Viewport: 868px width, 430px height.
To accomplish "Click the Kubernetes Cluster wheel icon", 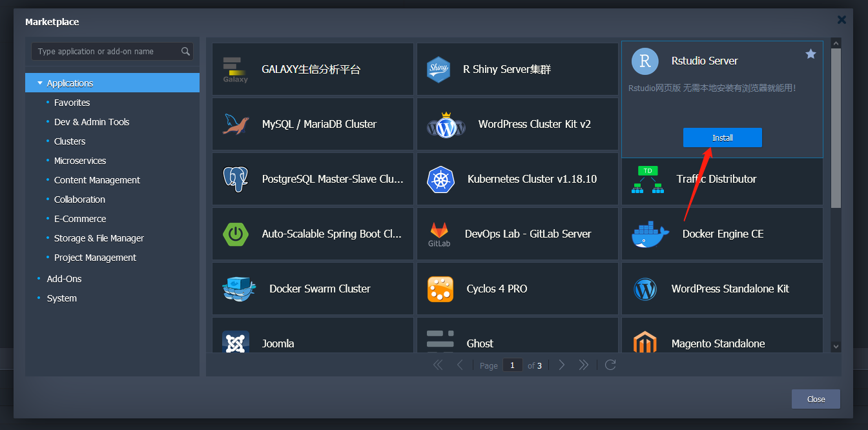I will point(440,179).
